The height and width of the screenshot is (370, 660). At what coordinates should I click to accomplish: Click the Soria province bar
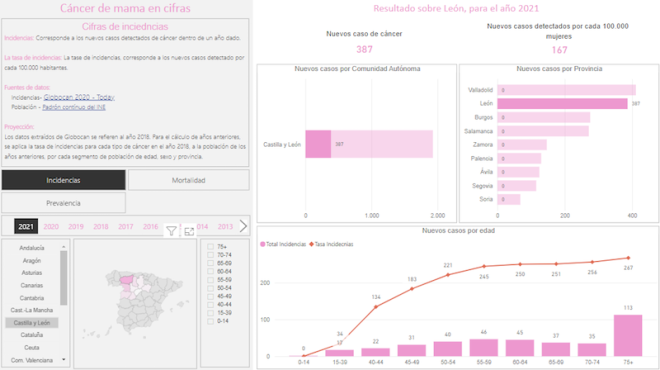508,200
